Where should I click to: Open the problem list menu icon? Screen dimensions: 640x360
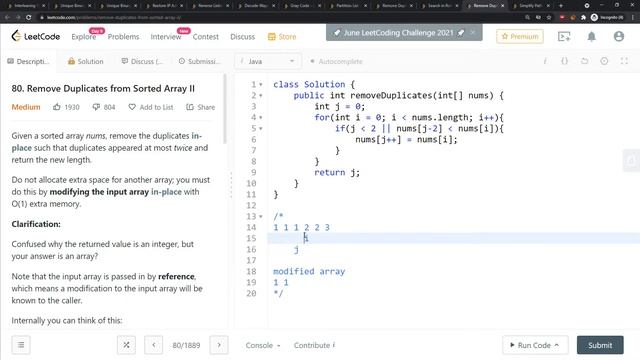21,345
